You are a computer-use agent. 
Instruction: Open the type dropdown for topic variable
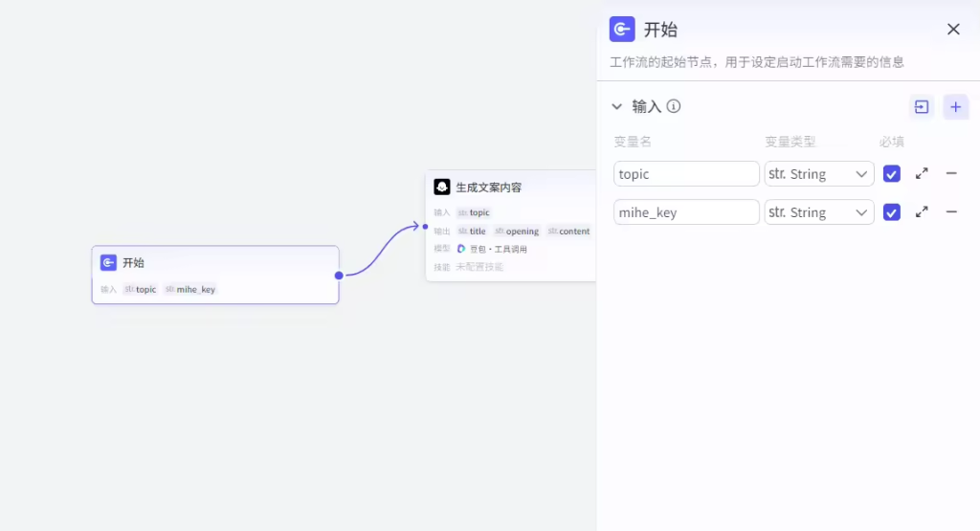coord(819,174)
